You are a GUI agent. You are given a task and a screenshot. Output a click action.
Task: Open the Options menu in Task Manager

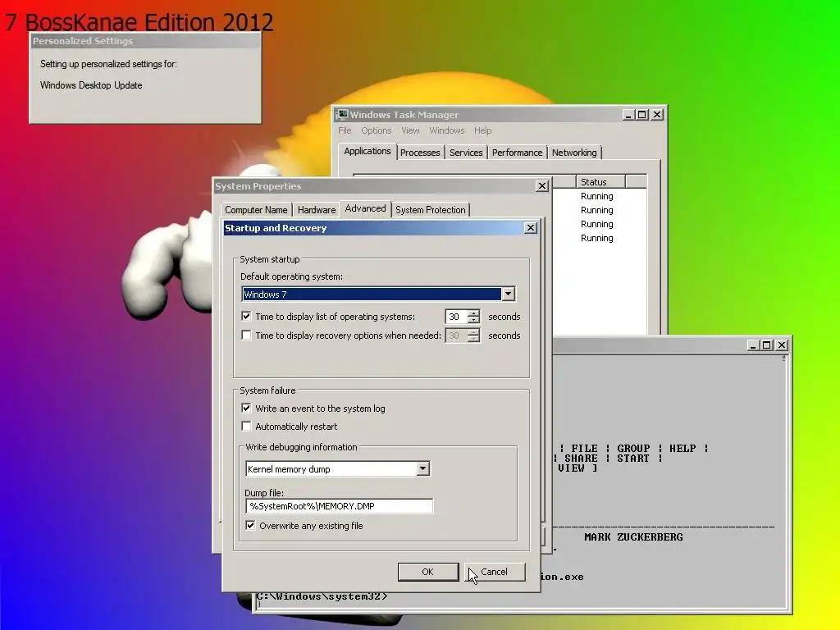pyautogui.click(x=376, y=130)
